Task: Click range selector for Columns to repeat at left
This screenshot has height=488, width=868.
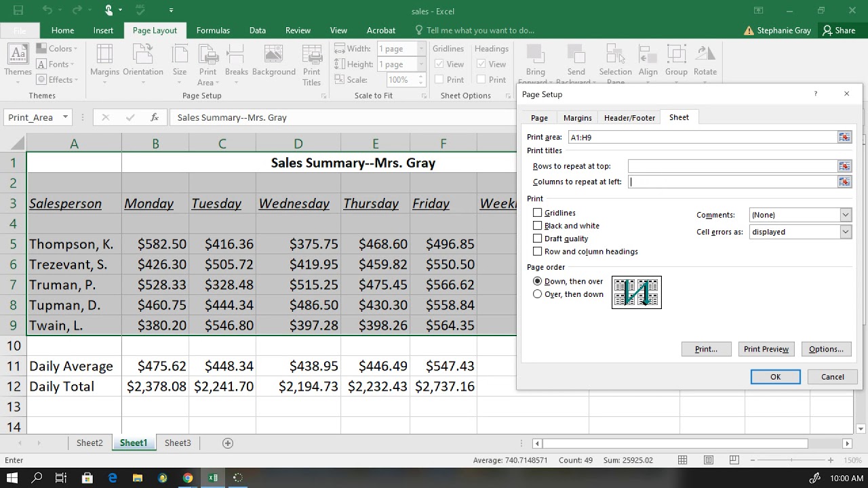Action: [844, 182]
